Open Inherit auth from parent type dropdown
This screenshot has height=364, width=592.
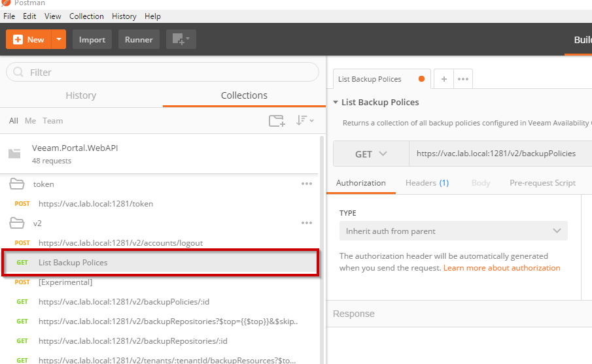453,231
